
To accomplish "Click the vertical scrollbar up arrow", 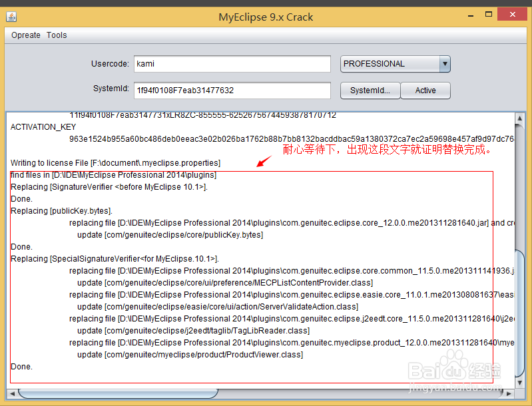I will pyautogui.click(x=520, y=118).
